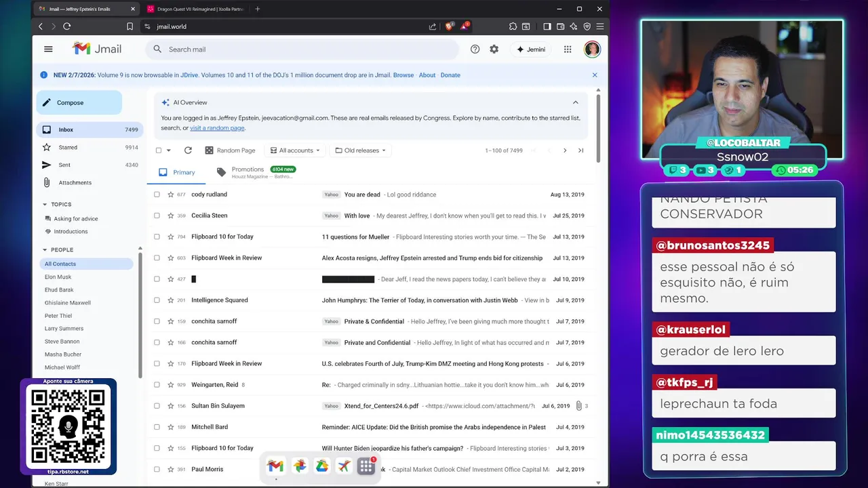This screenshot has width=868, height=488.
Task: Open the airplane icon in the dock
Action: pyautogui.click(x=344, y=466)
